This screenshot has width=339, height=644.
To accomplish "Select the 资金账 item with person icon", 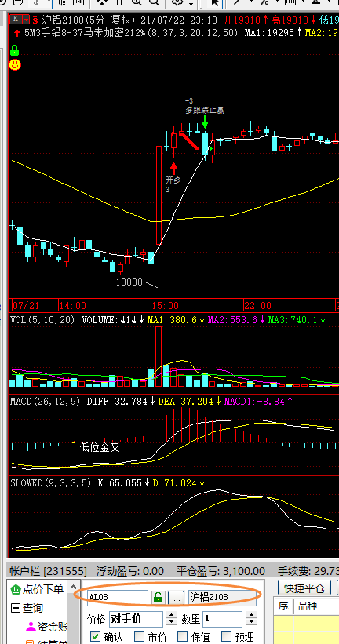I will [46, 627].
